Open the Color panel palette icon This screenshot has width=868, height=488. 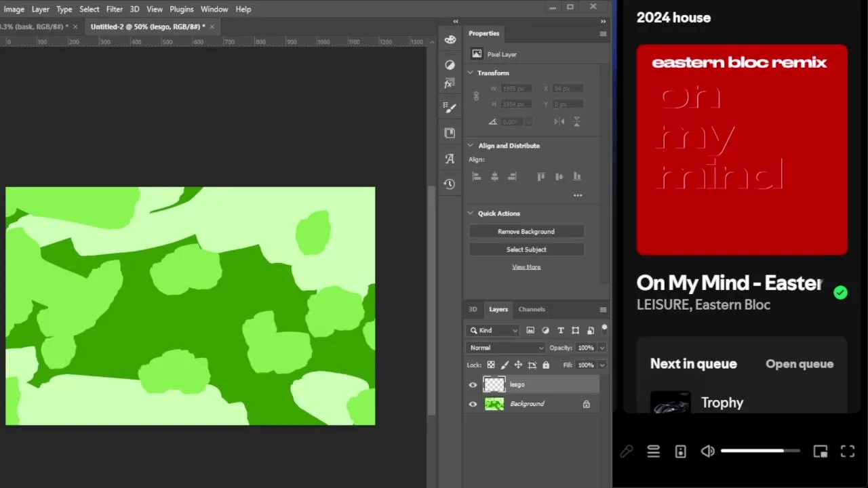[450, 39]
